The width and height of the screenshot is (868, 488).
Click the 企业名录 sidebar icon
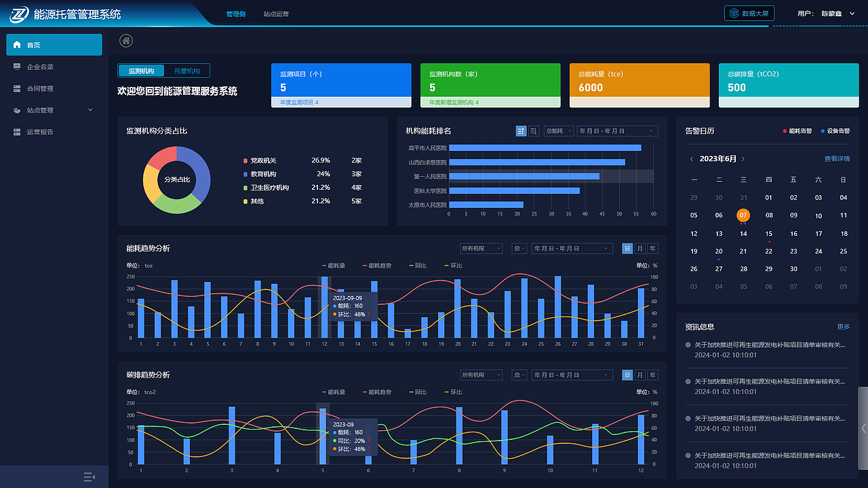pos(17,66)
